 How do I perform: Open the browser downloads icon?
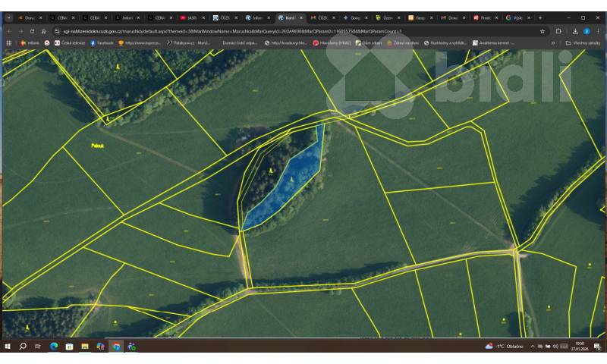(x=575, y=31)
